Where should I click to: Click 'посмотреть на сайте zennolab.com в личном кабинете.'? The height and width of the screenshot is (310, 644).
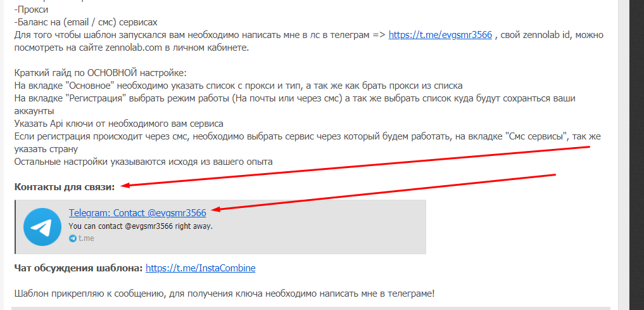132,48
